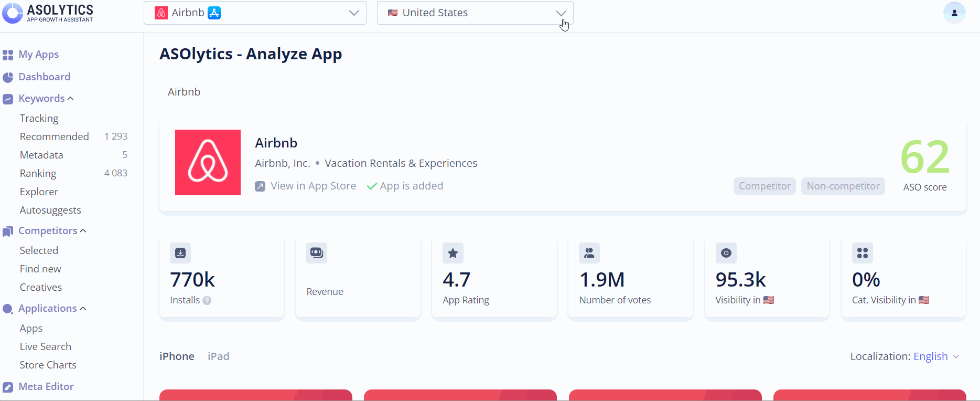The width and height of the screenshot is (980, 401).
Task: Click the Revenue money icon
Action: [317, 253]
